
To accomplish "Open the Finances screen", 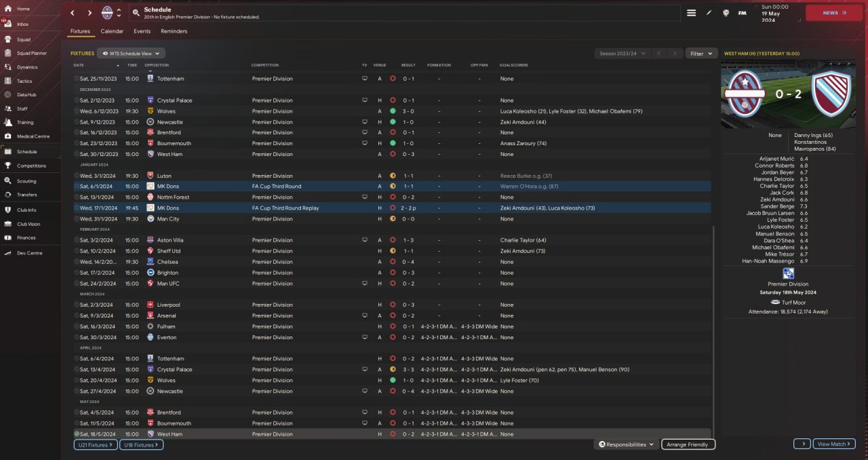I will click(26, 237).
